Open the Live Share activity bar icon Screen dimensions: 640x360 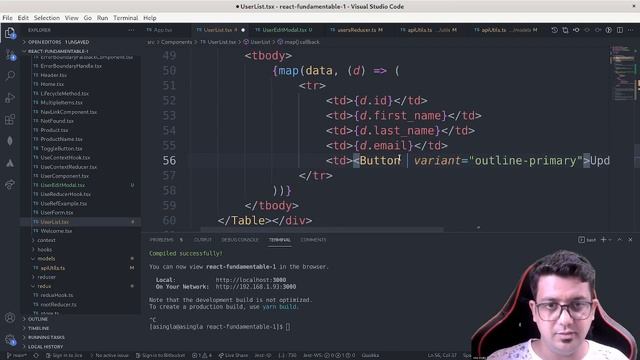coord(10,184)
